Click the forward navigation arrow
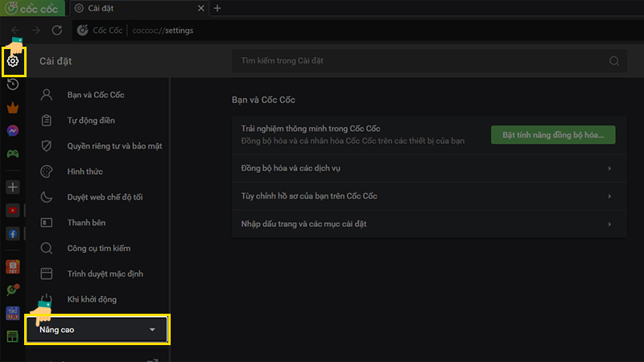644x362 pixels. [x=36, y=31]
